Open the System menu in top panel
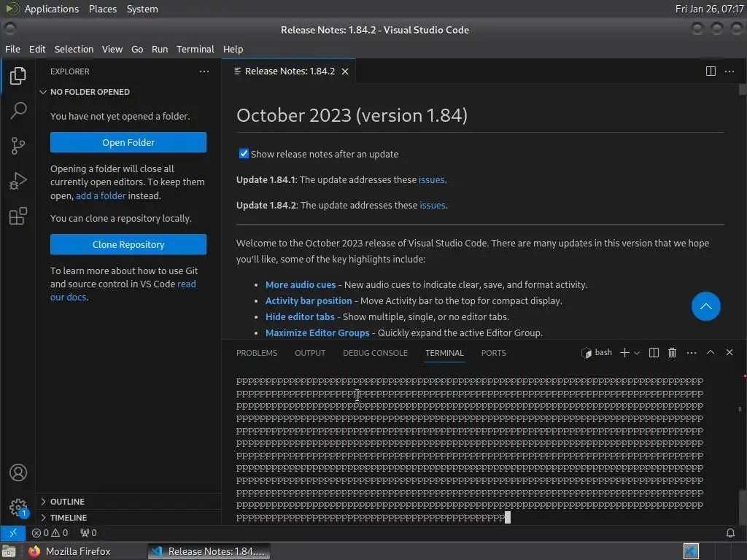 142,9
